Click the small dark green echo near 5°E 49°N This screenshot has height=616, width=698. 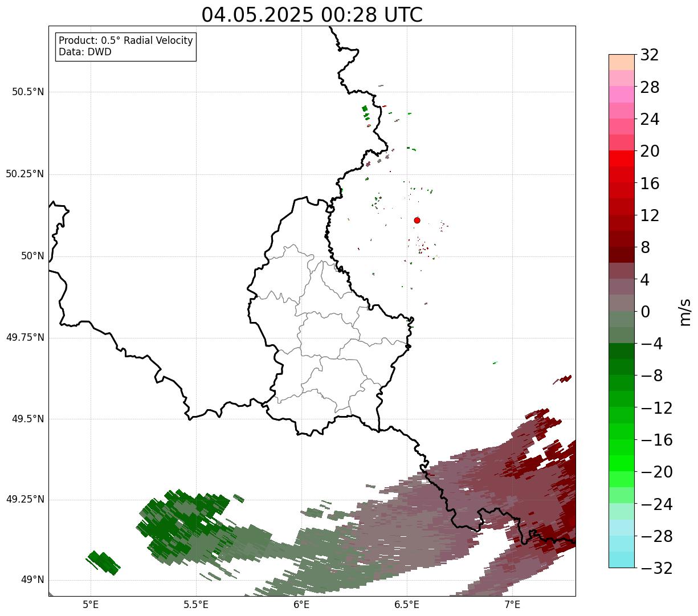pos(103,562)
